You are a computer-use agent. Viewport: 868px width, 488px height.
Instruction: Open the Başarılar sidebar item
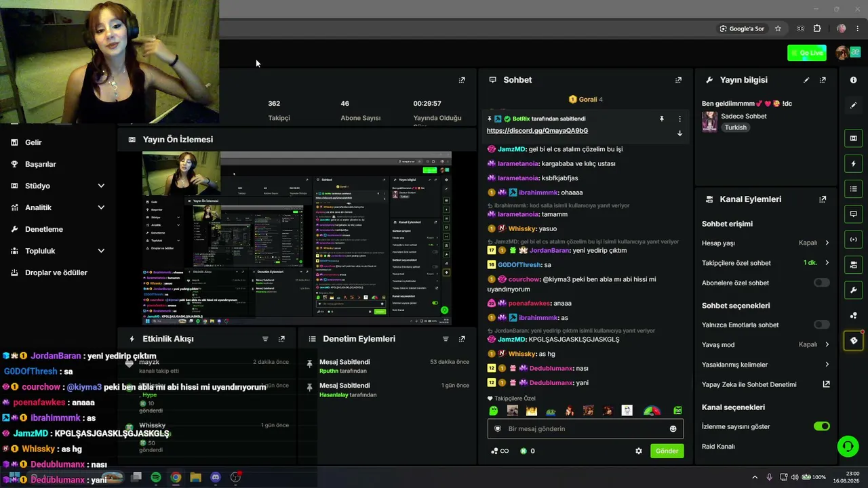click(x=40, y=164)
